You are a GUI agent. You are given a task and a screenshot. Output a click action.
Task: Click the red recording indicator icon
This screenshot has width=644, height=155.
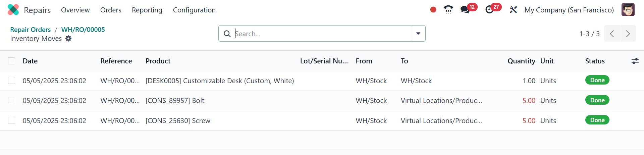433,10
